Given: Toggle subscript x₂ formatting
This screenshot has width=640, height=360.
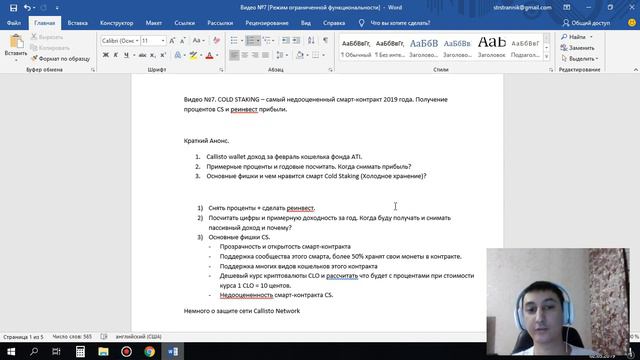Looking at the screenshot, I should point(152,55).
